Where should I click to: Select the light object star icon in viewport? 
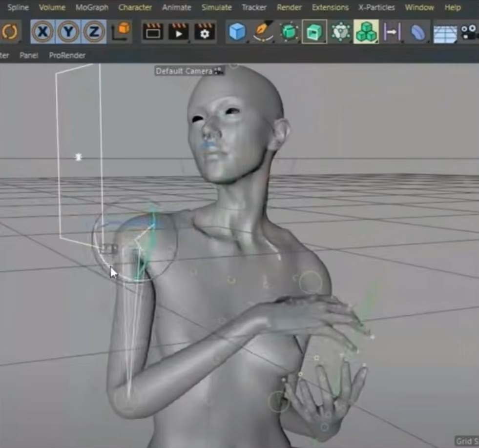[x=79, y=157]
